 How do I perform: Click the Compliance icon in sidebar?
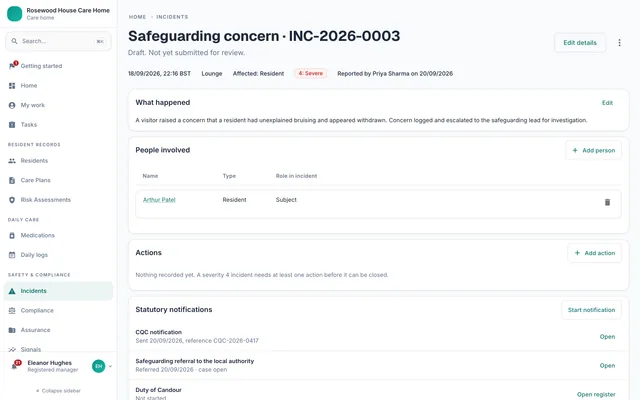(12, 311)
